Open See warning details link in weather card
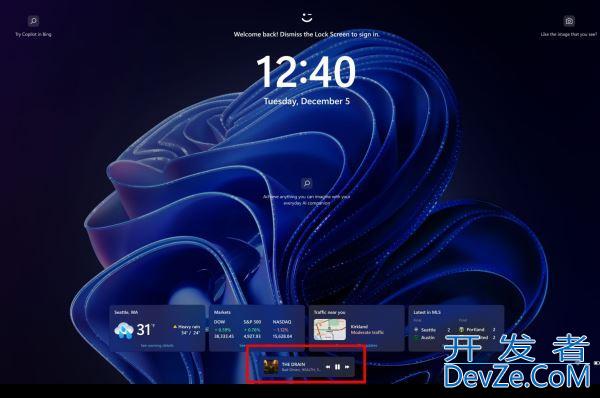Viewport: 600px width, 398px height. (157, 346)
